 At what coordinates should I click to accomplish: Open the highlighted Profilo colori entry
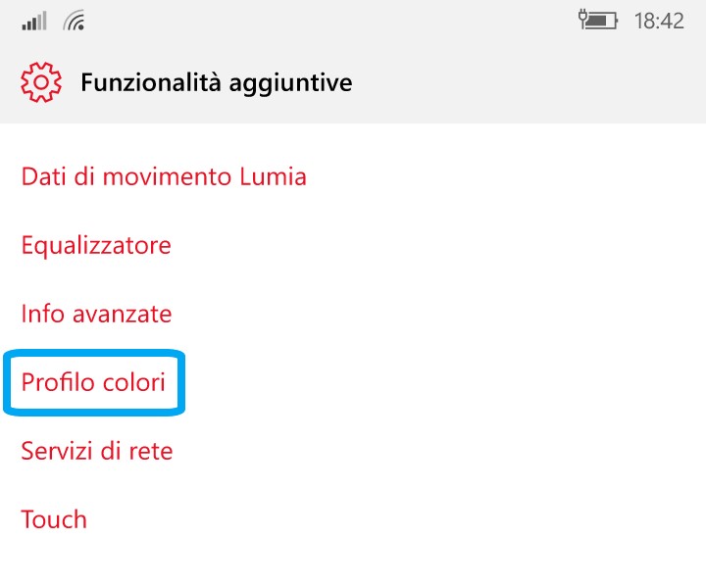93,382
